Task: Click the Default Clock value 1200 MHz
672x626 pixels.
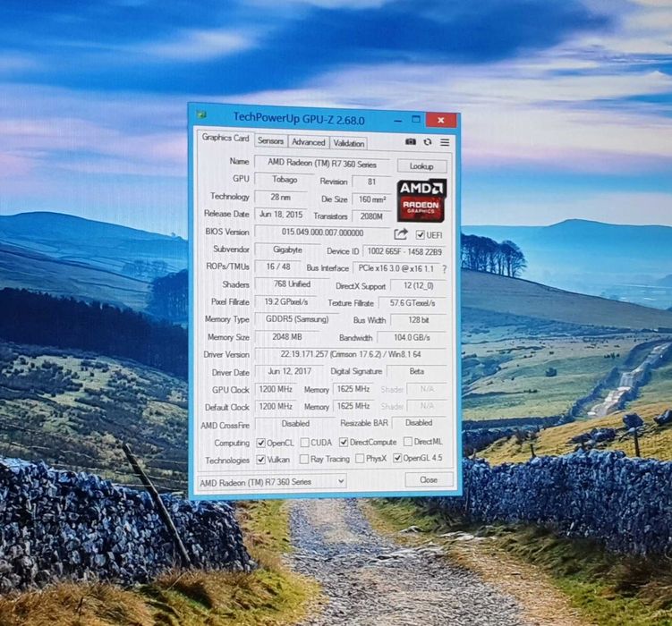Action: click(x=276, y=406)
